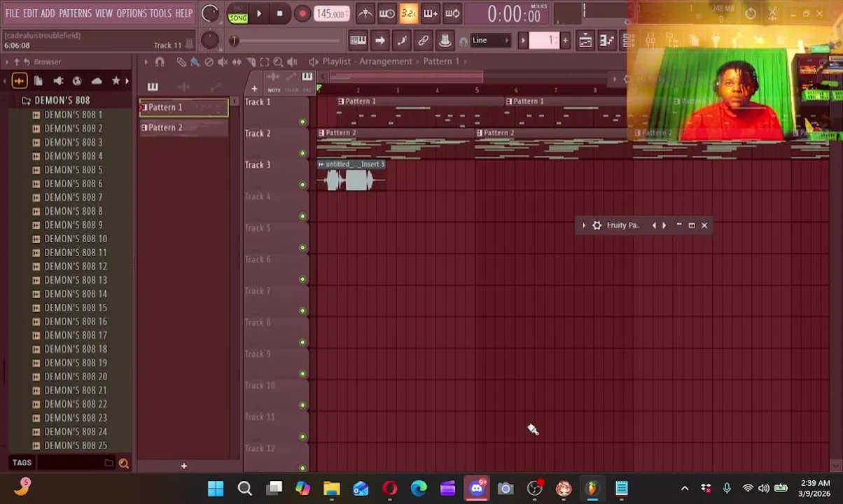Screen dimensions: 843x504
Task: Select the playlist playback speaker tool
Action: coord(292,62)
